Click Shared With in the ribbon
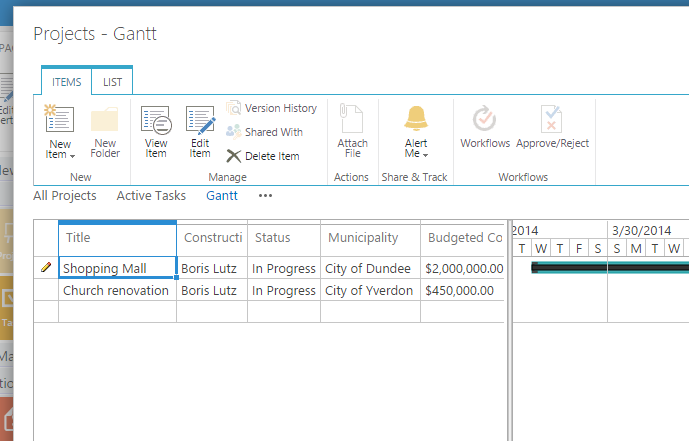Image resolution: width=689 pixels, height=441 pixels. pos(265,132)
